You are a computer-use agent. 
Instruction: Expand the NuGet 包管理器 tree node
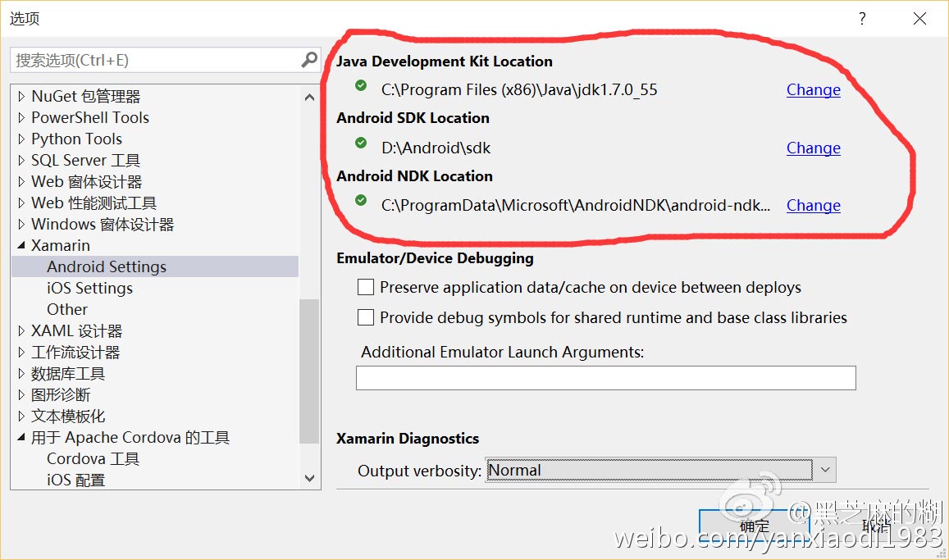click(21, 96)
